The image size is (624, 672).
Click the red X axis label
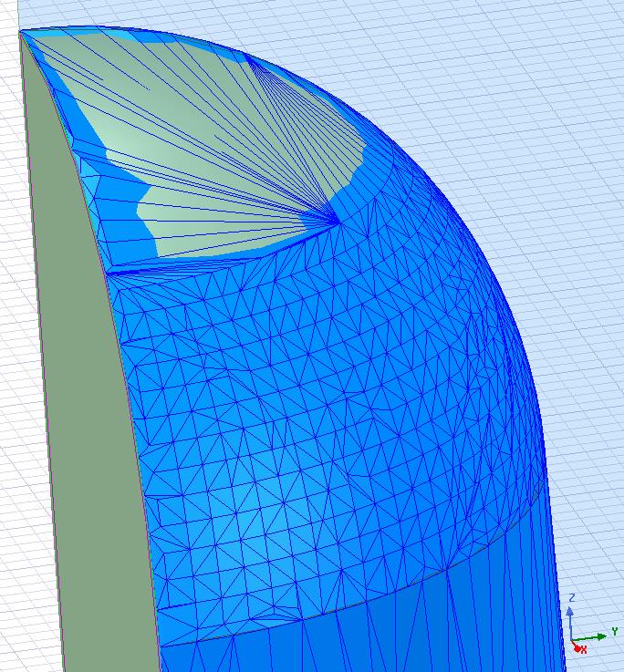pyautogui.click(x=583, y=650)
